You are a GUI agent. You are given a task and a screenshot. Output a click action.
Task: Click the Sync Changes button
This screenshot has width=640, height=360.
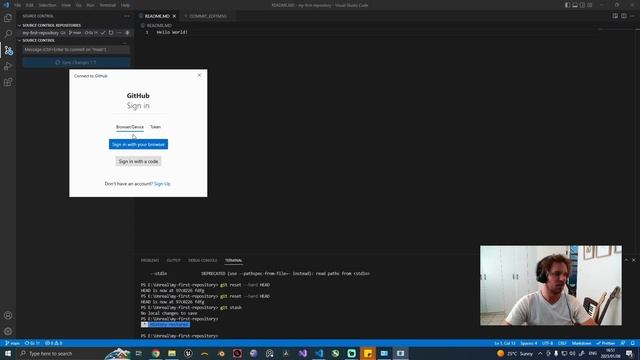click(76, 62)
